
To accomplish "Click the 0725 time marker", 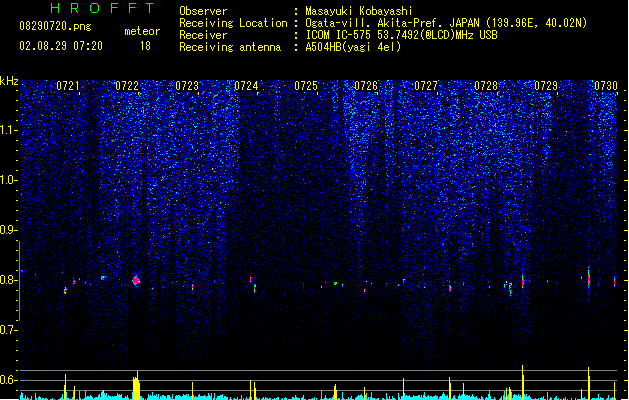I will (x=306, y=86).
